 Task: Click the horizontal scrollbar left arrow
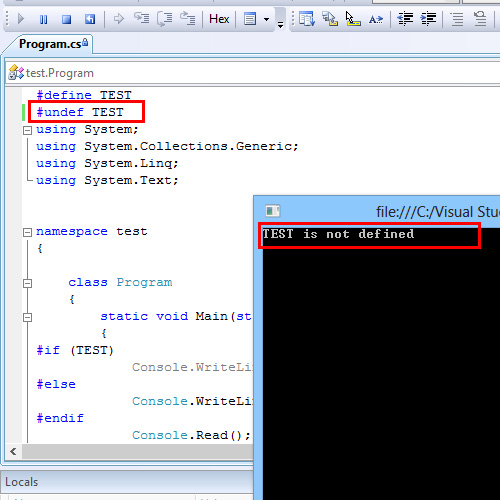coord(13,452)
